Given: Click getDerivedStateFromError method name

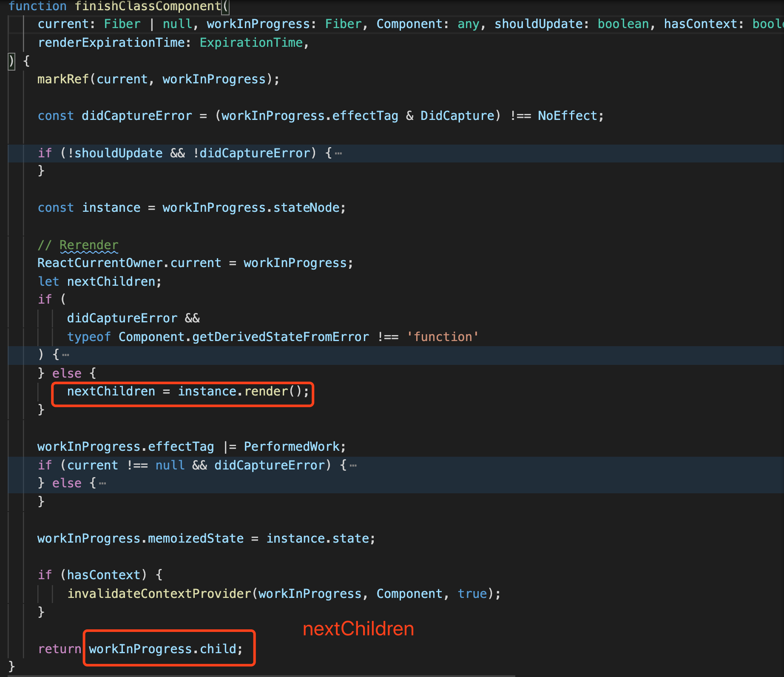Looking at the screenshot, I should point(281,337).
